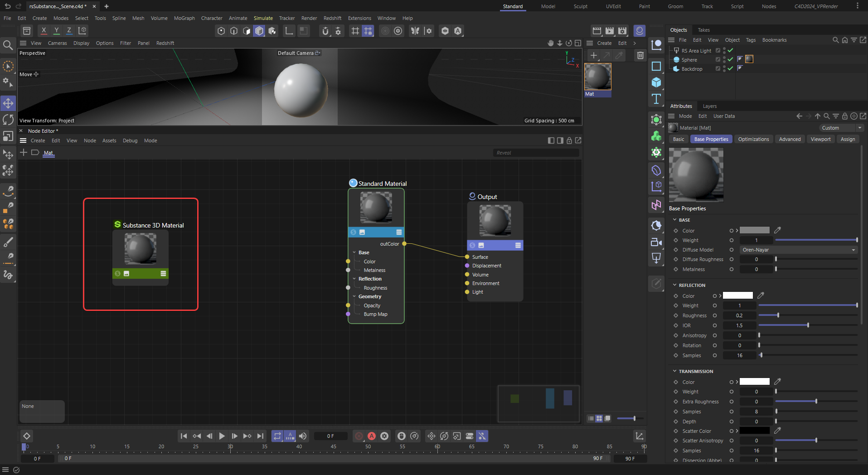
Task: Click the search icon in Objects manager
Action: 835,40
